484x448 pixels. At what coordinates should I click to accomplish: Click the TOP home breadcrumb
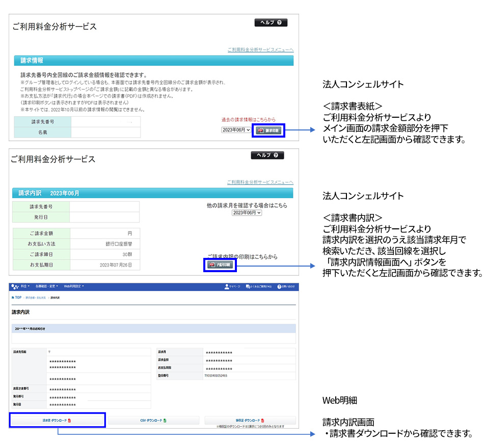click(x=17, y=297)
